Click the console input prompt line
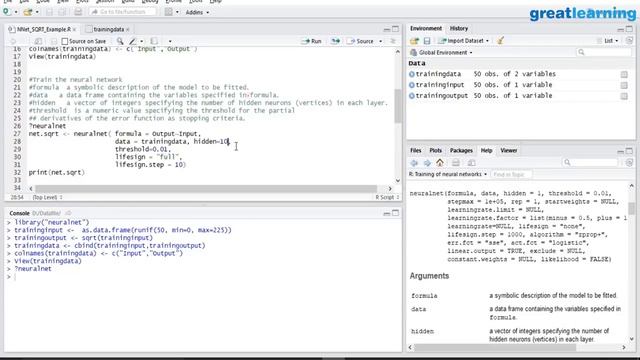Image resolution: width=640 pixels, height=360 pixels. (x=203, y=277)
